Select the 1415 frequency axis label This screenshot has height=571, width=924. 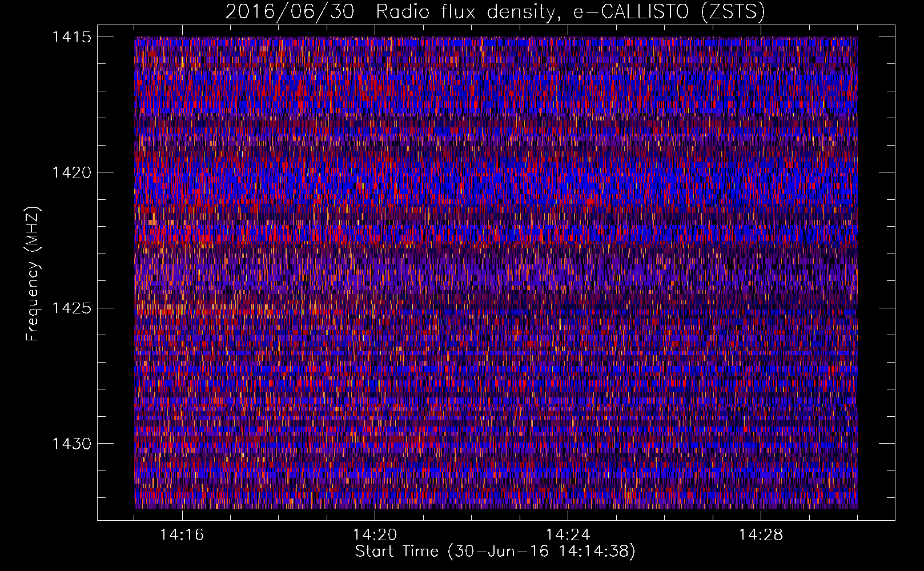tap(71, 37)
